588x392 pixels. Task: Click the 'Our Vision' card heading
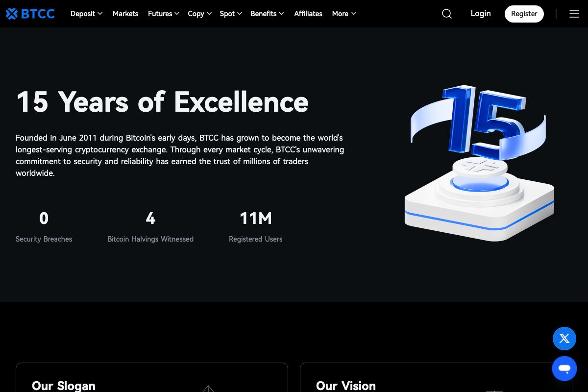[346, 386]
